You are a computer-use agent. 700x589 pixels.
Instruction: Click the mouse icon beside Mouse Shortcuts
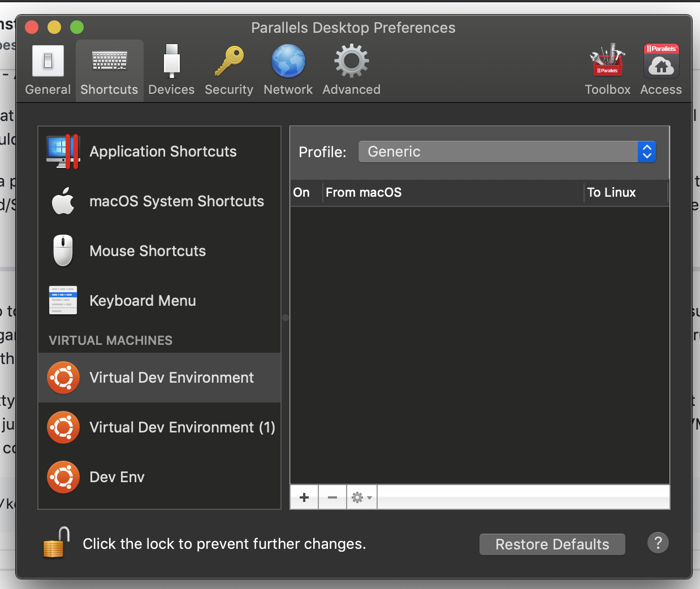63,250
